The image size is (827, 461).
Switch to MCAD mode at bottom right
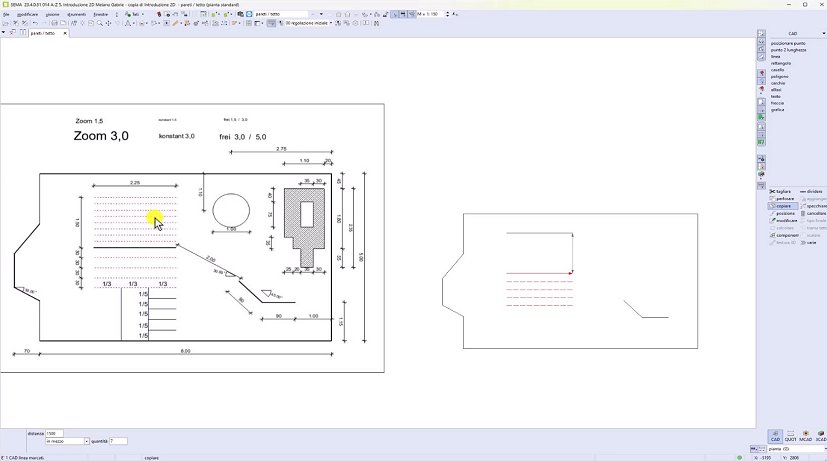[805, 437]
